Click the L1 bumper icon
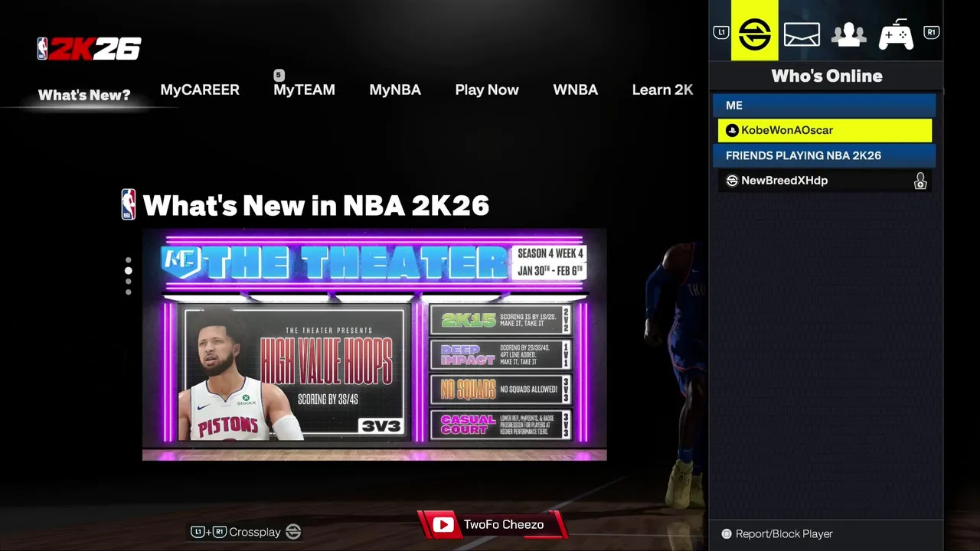 point(720,32)
